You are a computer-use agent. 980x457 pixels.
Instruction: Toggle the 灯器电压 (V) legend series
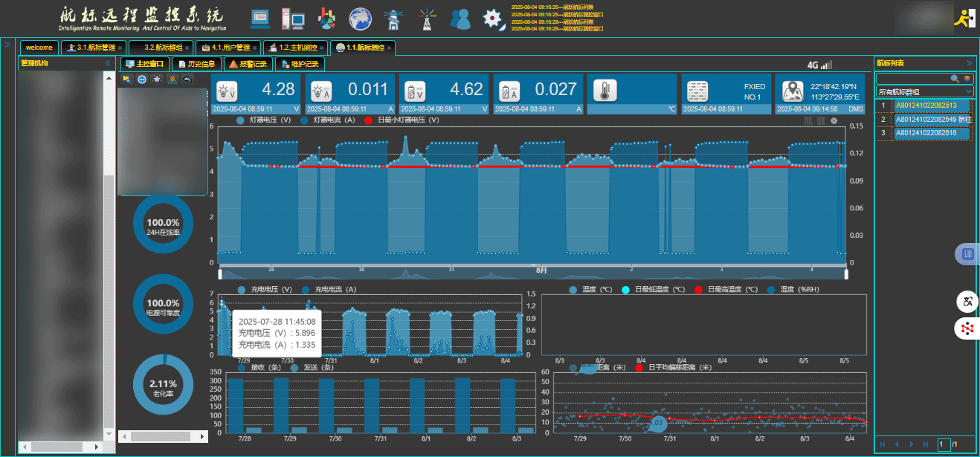click(266, 120)
